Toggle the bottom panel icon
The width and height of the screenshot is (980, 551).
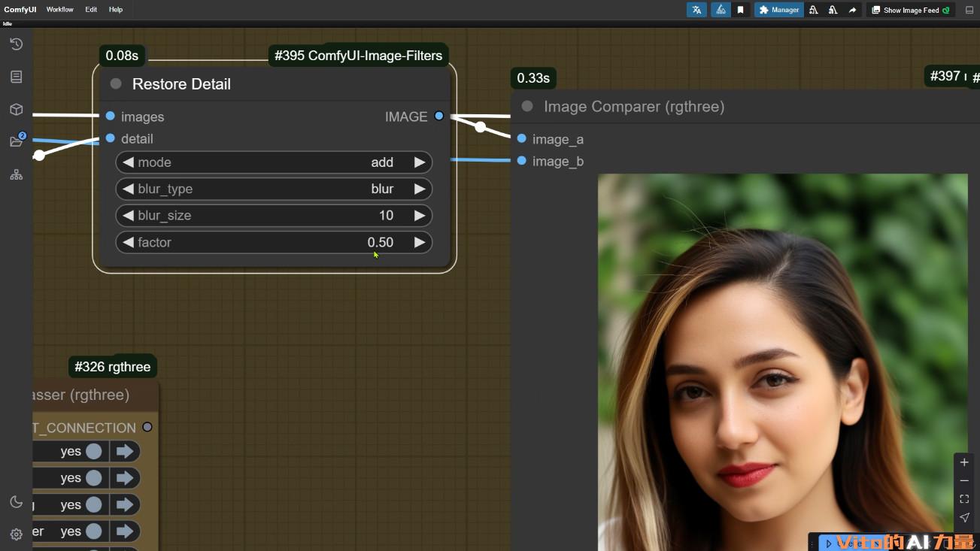(x=969, y=10)
